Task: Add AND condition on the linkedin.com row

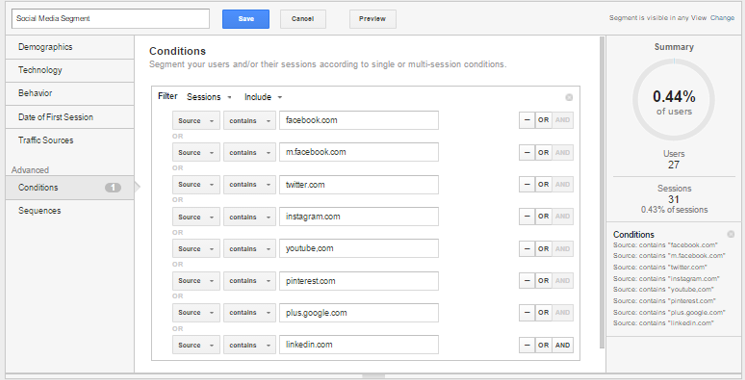Action: (x=563, y=345)
